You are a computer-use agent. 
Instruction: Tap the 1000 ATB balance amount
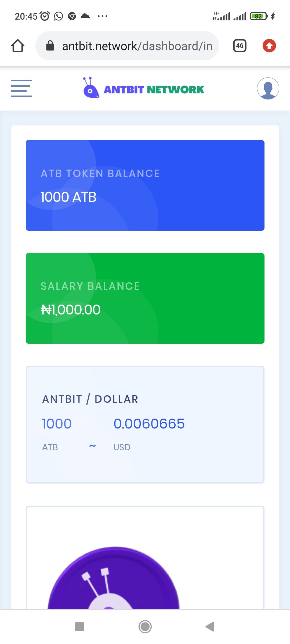(x=68, y=197)
